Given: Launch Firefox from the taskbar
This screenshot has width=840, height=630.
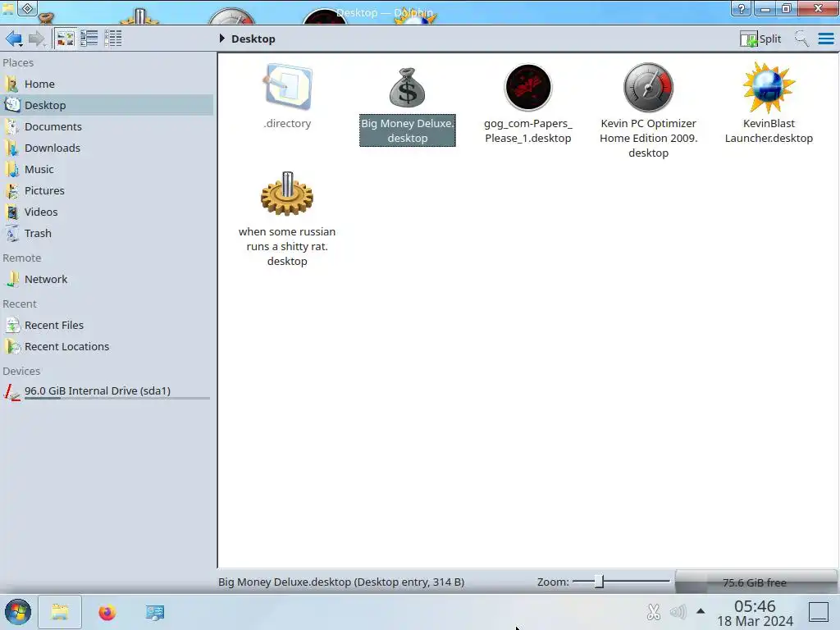Looking at the screenshot, I should coord(107,612).
